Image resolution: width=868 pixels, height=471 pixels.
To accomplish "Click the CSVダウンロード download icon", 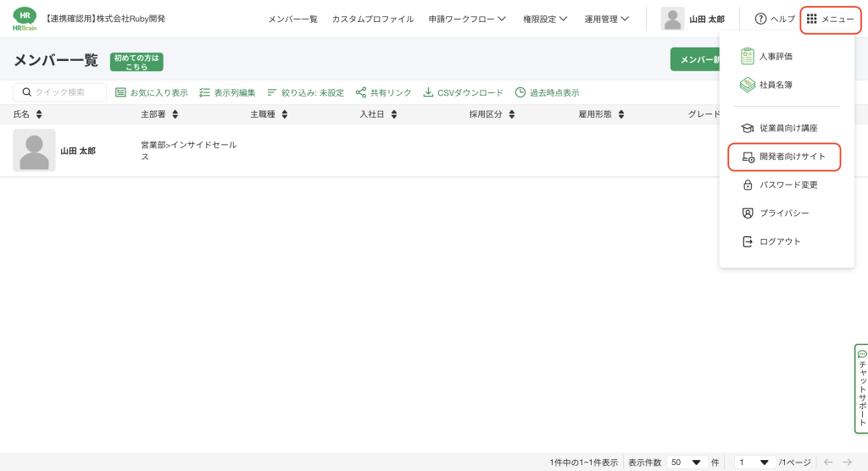I will tap(428, 92).
